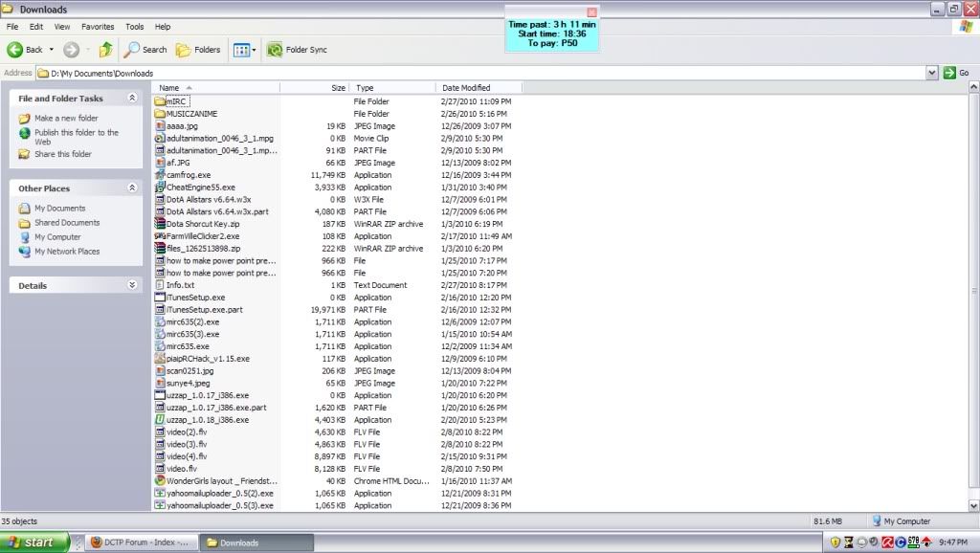Click the yellow shield tray icon

click(835, 542)
